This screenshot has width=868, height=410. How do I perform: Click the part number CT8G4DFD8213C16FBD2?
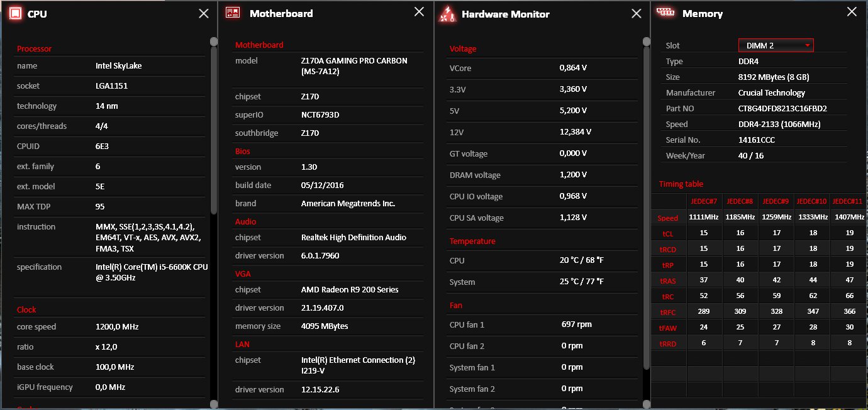click(x=782, y=109)
